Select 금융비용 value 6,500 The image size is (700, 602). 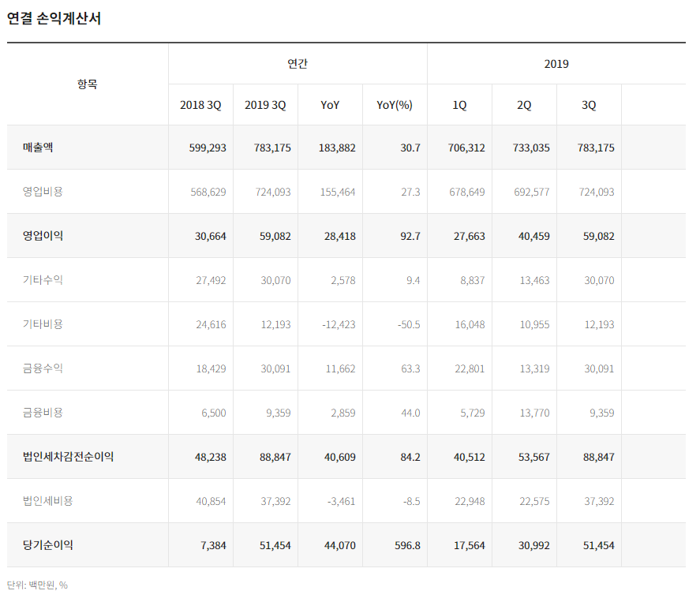(x=213, y=413)
